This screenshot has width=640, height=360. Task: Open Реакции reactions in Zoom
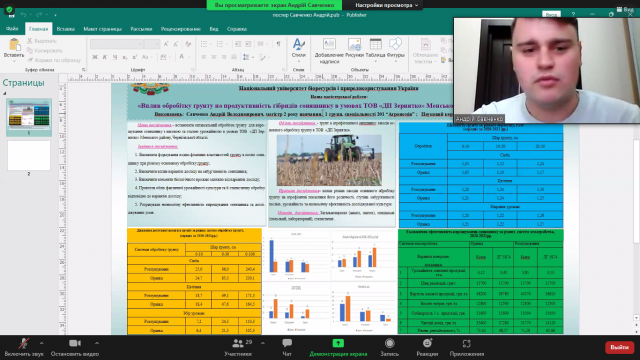coord(427,347)
